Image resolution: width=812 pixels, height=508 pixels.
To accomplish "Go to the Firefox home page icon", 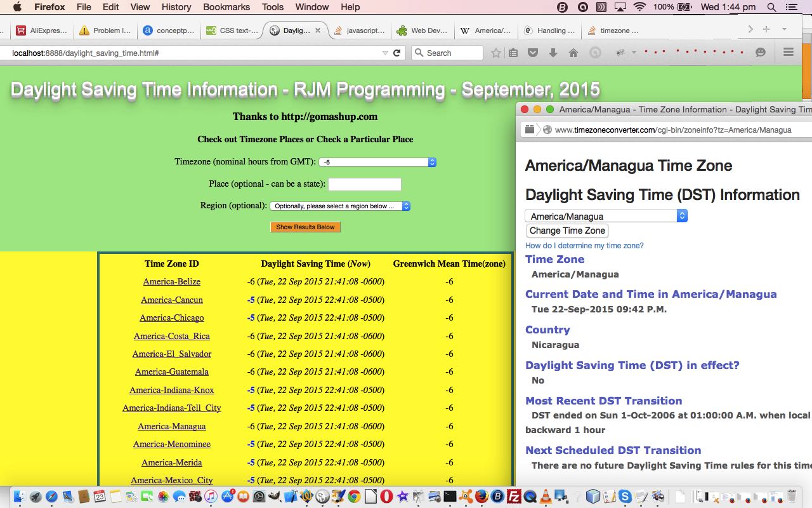I will (x=573, y=52).
